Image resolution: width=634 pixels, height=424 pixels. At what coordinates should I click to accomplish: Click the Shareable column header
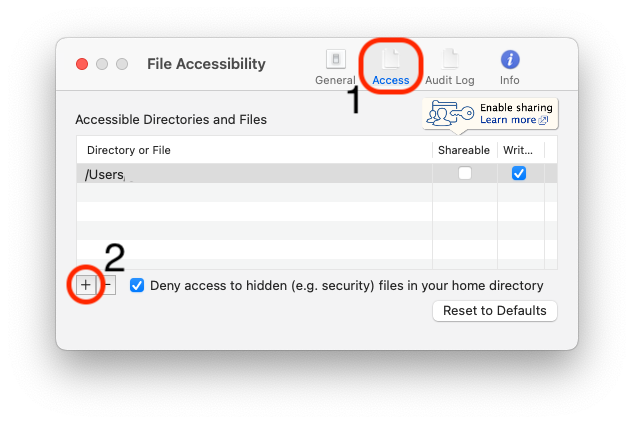(x=464, y=150)
